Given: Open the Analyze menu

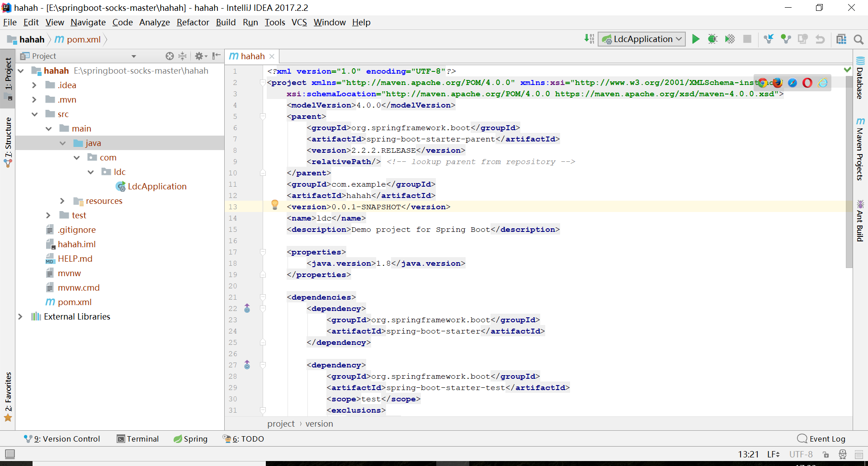Looking at the screenshot, I should [x=155, y=22].
